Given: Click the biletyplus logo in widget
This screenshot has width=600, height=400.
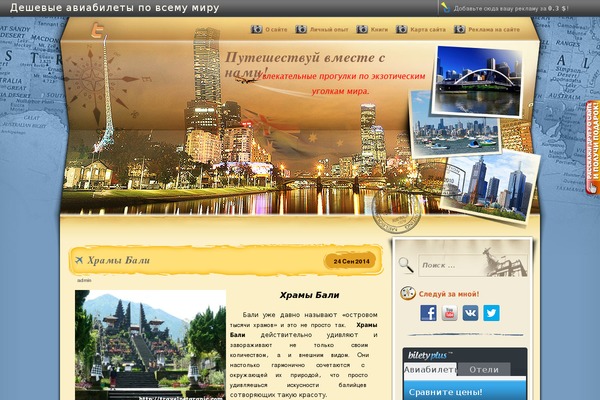Looking at the screenshot, I should (x=429, y=355).
